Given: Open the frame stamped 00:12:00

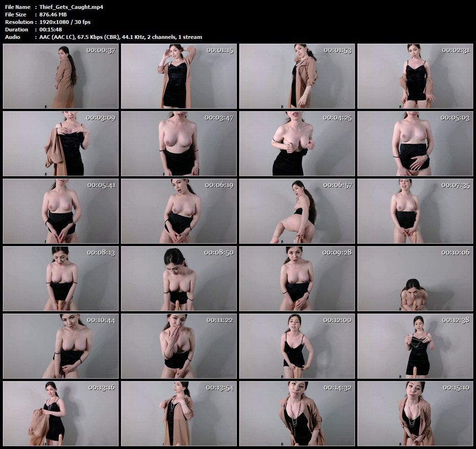Looking at the screenshot, I should point(297,346).
